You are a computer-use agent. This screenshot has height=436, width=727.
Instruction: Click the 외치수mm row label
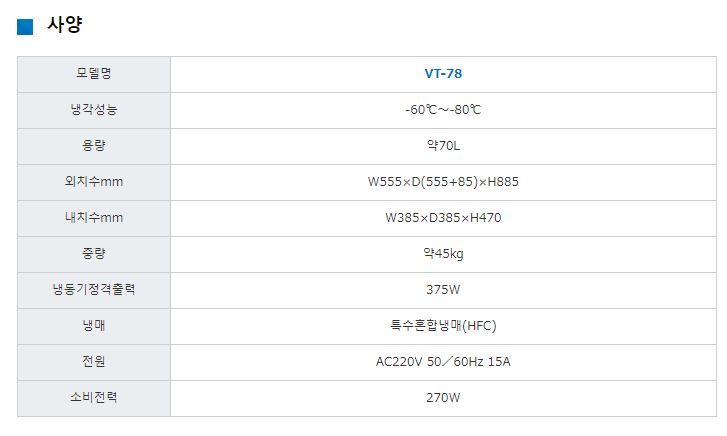click(x=94, y=181)
